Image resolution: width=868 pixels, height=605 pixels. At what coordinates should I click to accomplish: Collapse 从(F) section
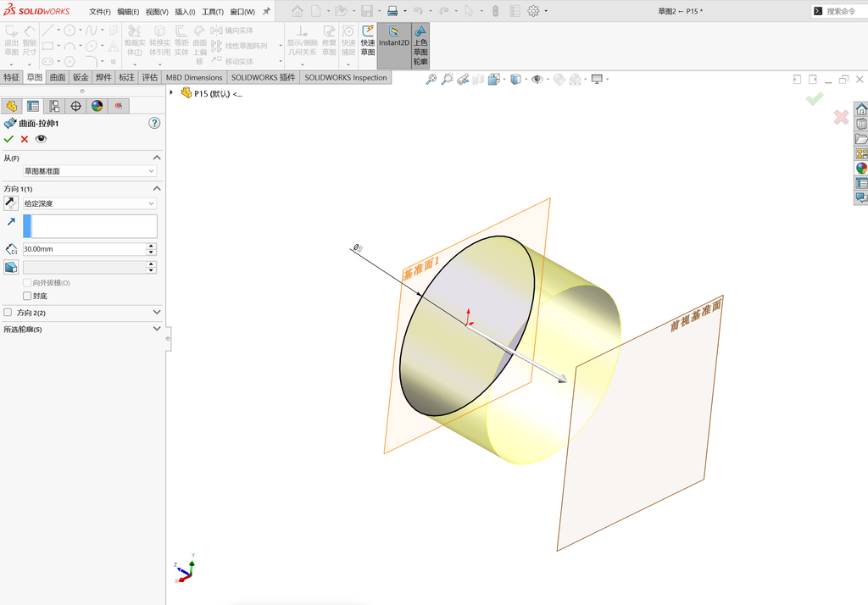tap(157, 158)
